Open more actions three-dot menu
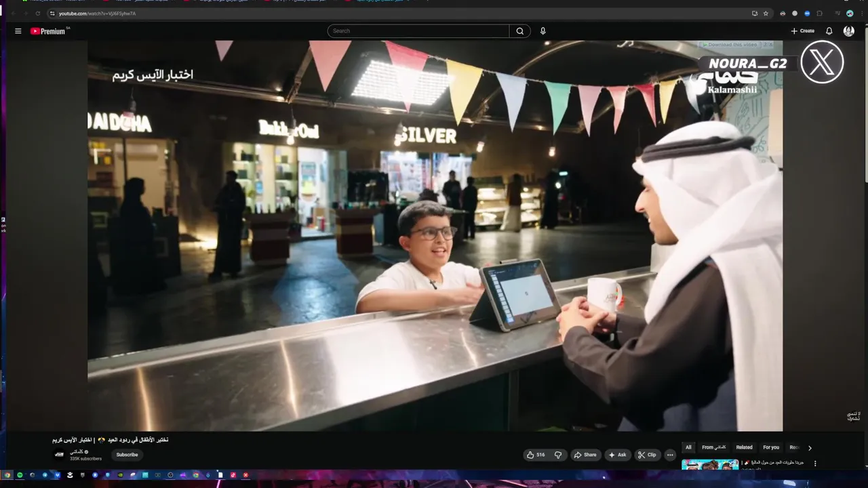 pos(670,455)
